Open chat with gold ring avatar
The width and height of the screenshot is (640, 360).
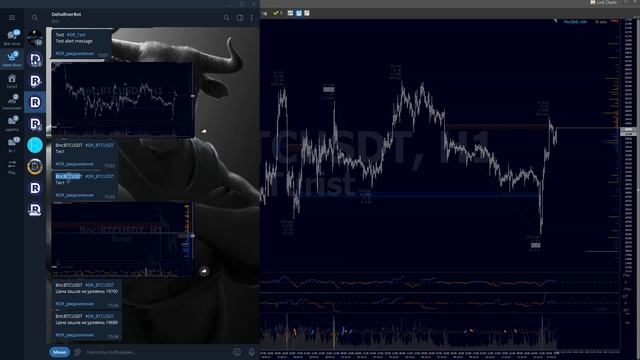click(35, 167)
